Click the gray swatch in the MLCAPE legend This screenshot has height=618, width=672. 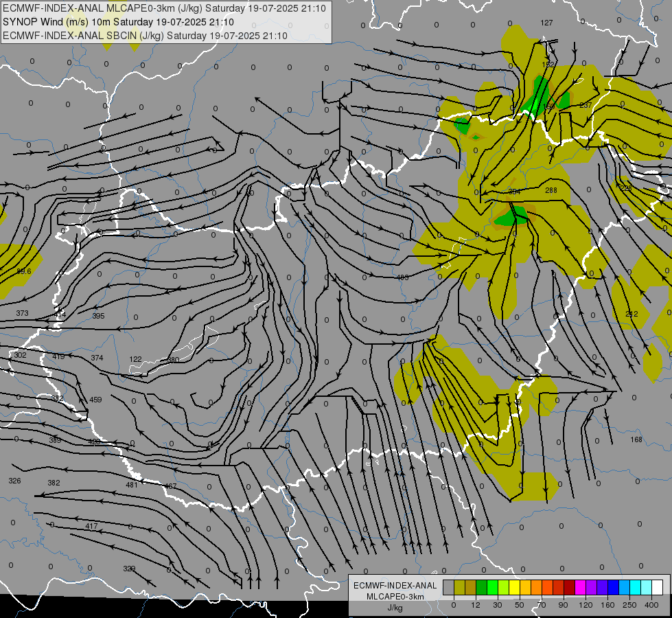coord(449,588)
